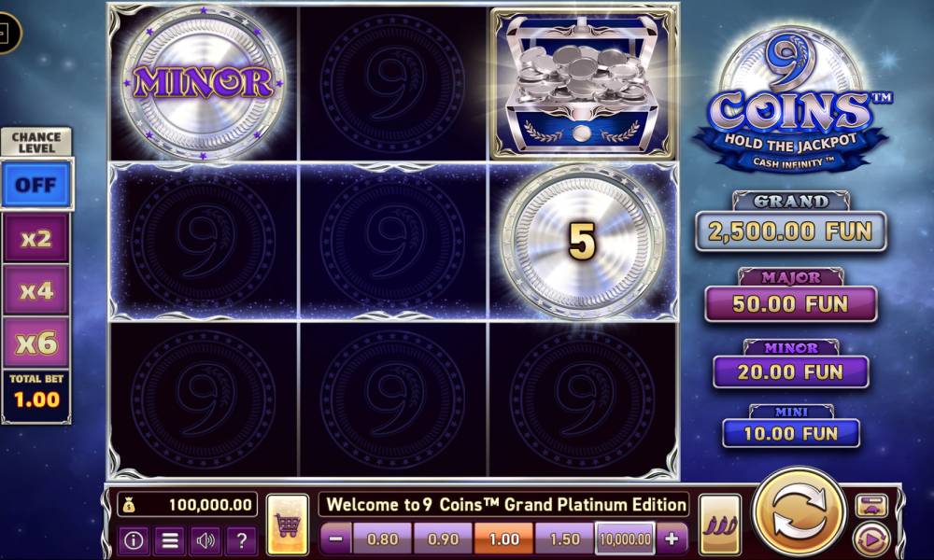Decrease bet with the minus button
Screen dimensions: 934x560
tap(336, 539)
